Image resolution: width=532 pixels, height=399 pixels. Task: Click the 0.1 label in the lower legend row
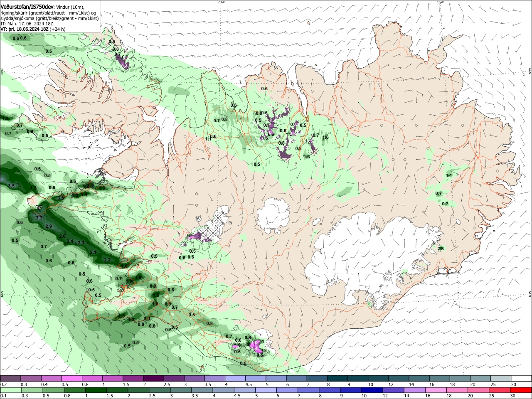pos(3,396)
